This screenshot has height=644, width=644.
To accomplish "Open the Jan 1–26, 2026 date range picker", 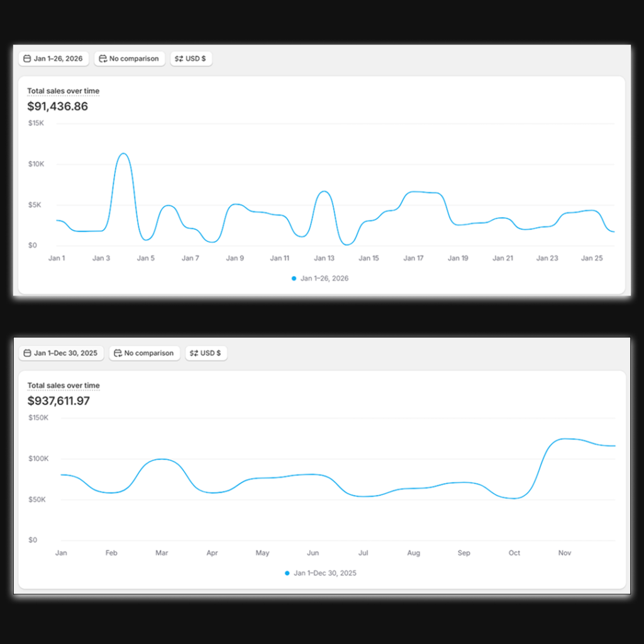I will tap(58, 59).
